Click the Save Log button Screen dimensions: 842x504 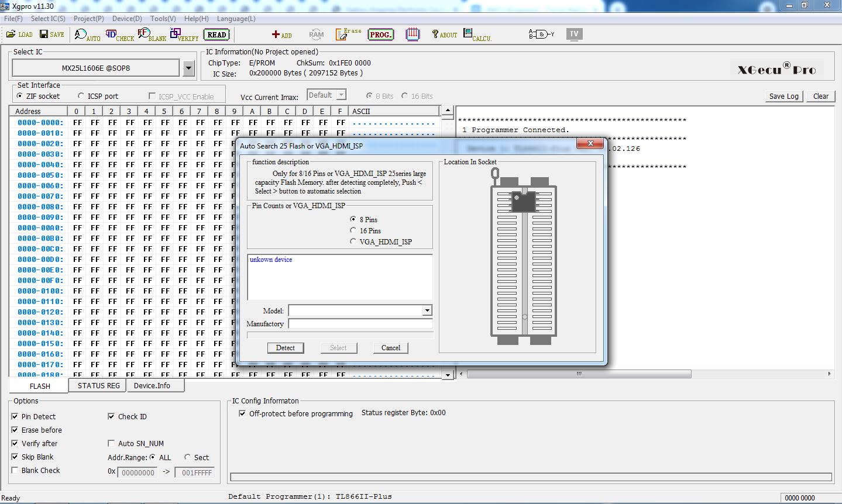pos(783,96)
